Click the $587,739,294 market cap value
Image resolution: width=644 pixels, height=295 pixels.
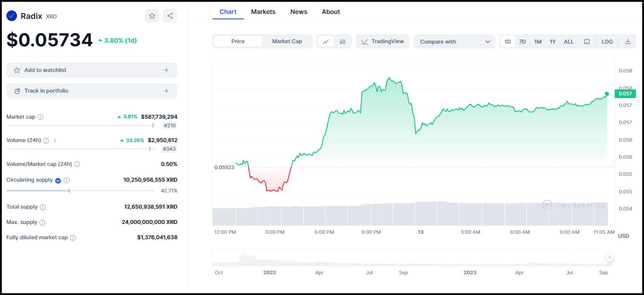click(x=159, y=117)
